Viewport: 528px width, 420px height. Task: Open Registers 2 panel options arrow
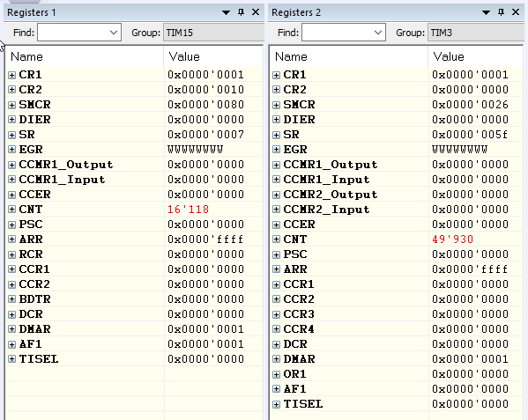pos(486,13)
